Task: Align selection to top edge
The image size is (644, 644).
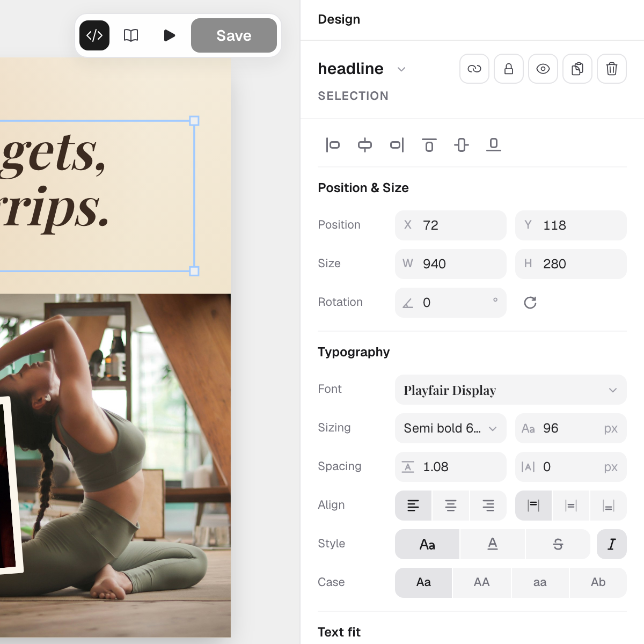Action: 429,145
